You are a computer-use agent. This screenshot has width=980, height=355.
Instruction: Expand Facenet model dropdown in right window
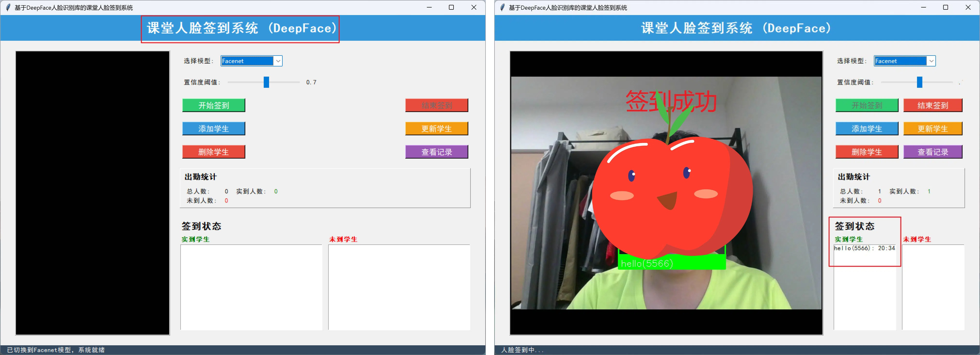coord(931,61)
